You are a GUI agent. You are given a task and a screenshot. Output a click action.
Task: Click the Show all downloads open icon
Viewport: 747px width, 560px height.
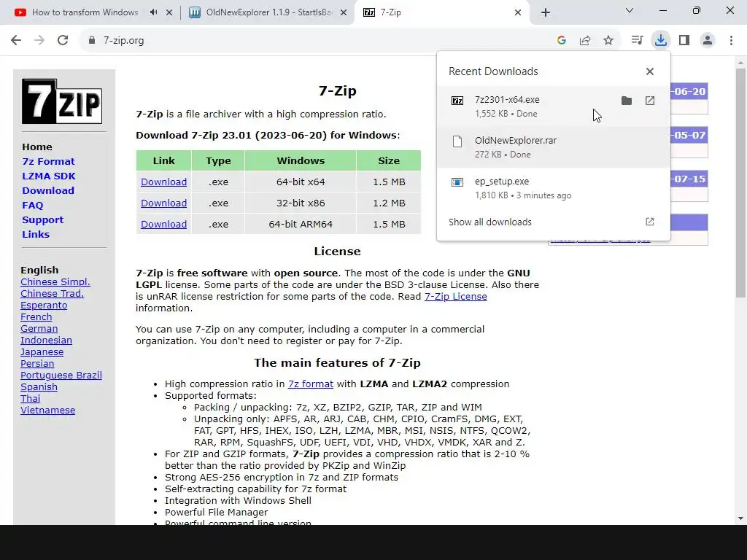click(650, 222)
